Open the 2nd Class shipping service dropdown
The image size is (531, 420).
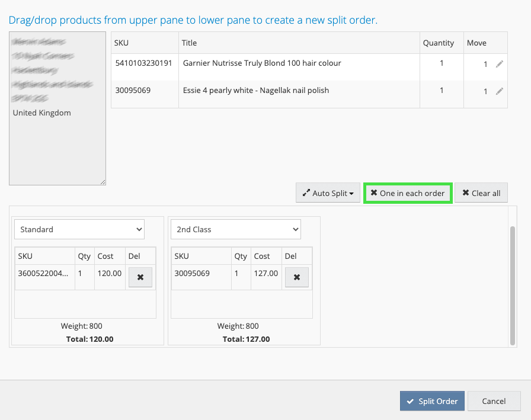236,229
